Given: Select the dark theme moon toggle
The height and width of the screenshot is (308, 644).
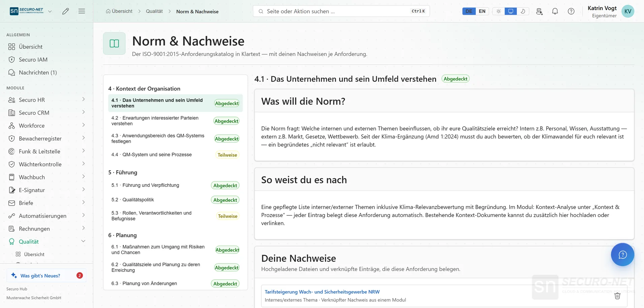Looking at the screenshot, I should [x=523, y=11].
